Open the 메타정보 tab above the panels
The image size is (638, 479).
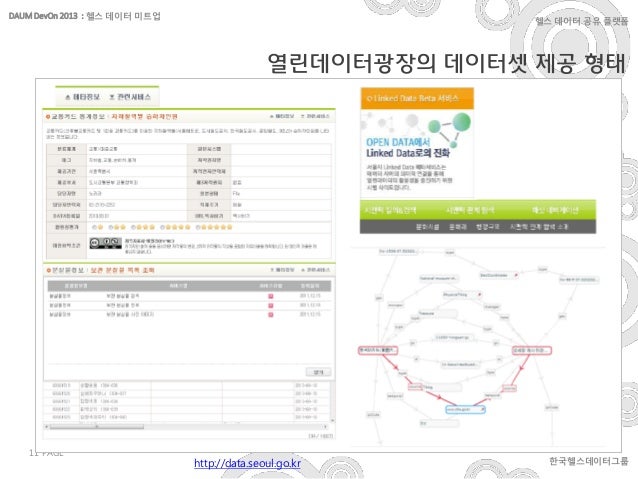(x=82, y=97)
